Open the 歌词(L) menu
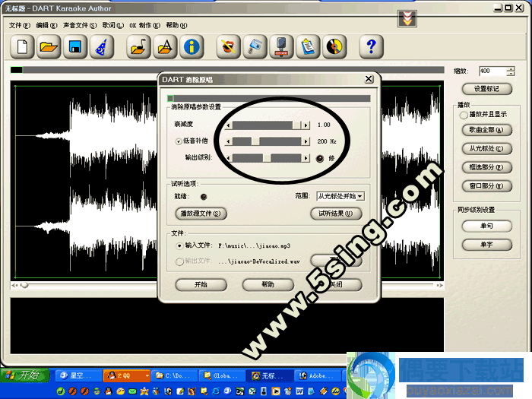Viewport: 532px width, 399px height. [113, 25]
